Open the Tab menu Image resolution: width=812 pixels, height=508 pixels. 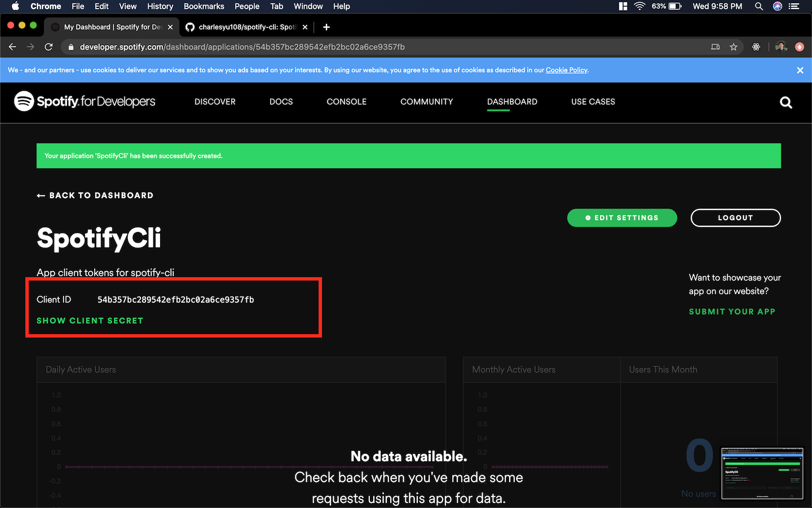point(277,6)
